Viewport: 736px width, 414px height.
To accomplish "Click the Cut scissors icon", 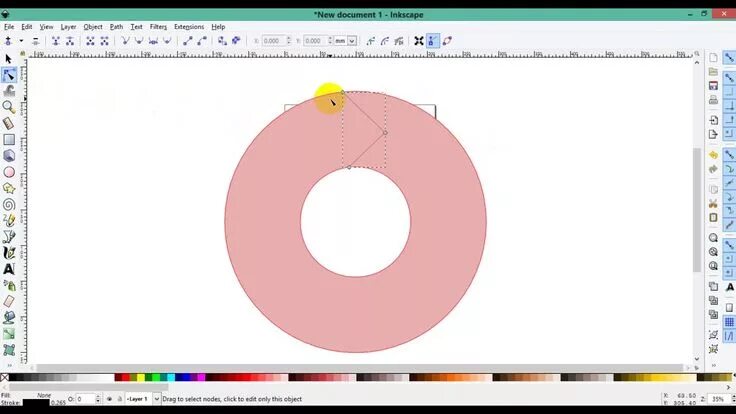I will [713, 204].
